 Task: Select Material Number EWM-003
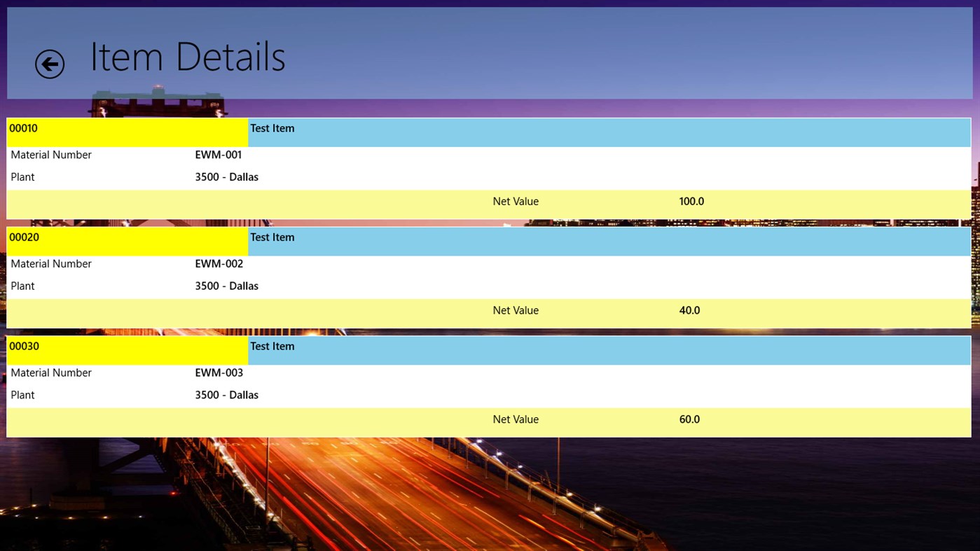(219, 372)
